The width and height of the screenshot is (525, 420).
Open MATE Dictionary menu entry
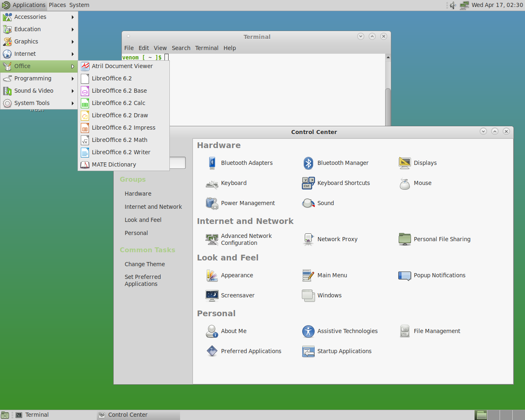(x=123, y=164)
